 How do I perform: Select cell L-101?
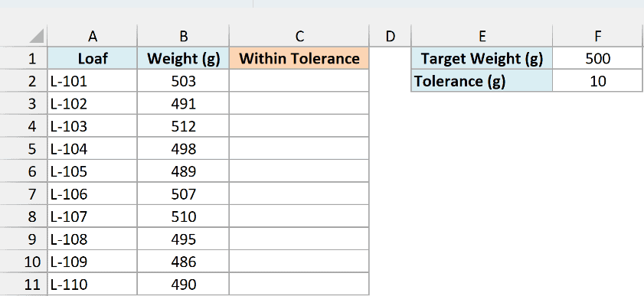coord(93,81)
